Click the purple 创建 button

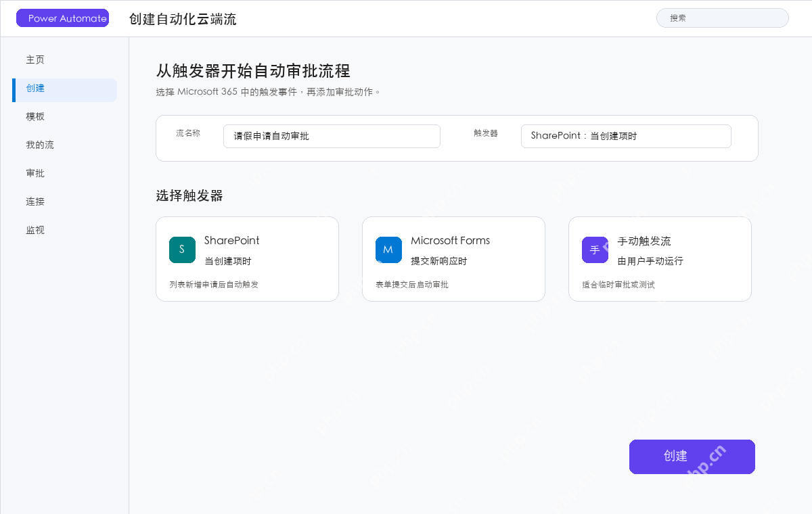(x=692, y=457)
